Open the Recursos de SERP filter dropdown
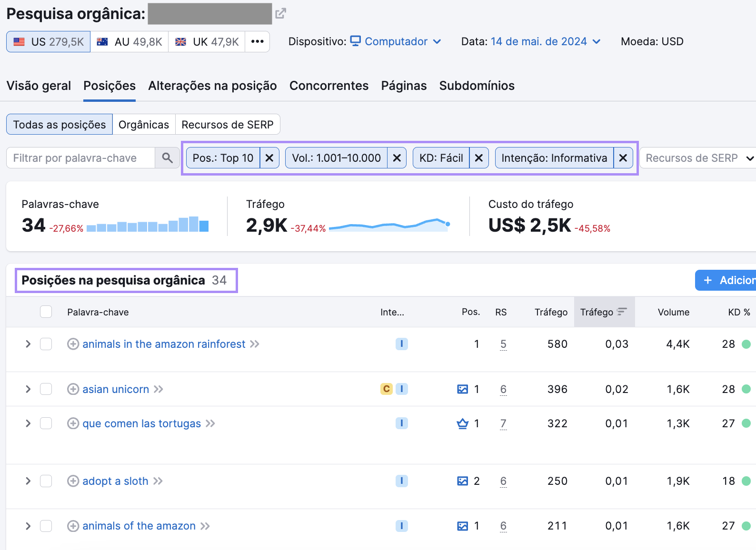This screenshot has height=550, width=756. [x=698, y=158]
